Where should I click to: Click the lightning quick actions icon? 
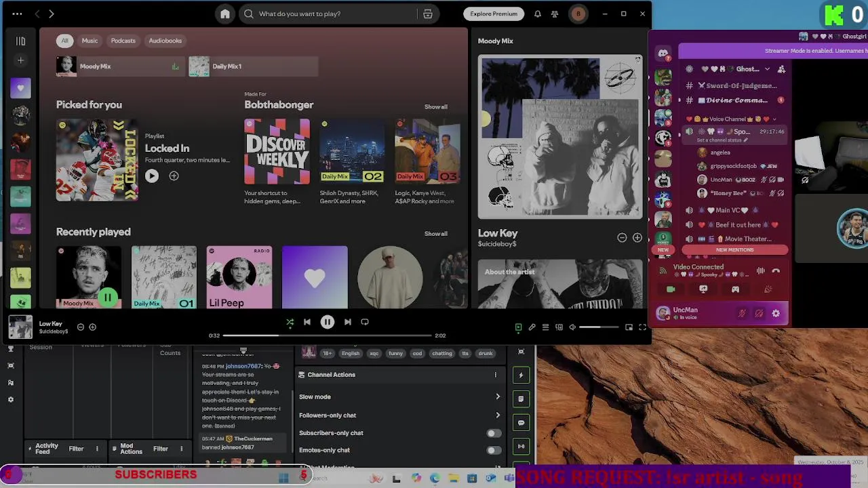pos(521,375)
